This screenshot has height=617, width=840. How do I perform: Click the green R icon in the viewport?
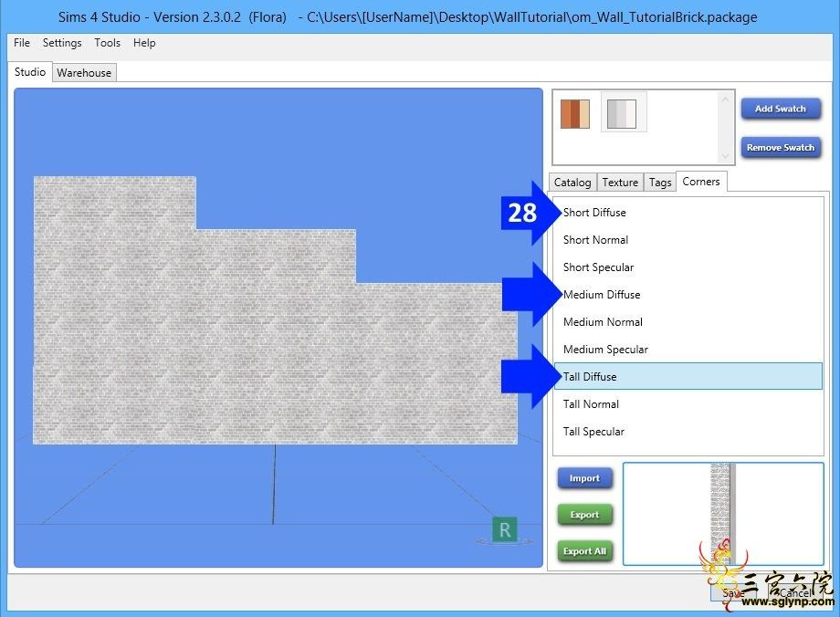point(505,529)
